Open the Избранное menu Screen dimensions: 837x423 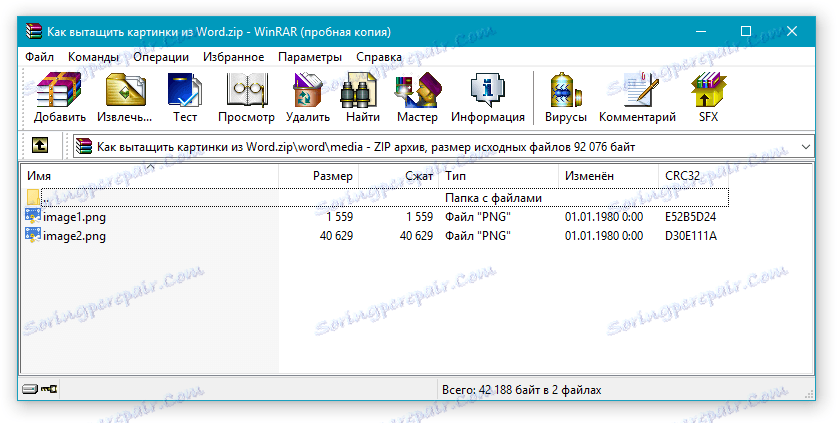[x=233, y=57]
